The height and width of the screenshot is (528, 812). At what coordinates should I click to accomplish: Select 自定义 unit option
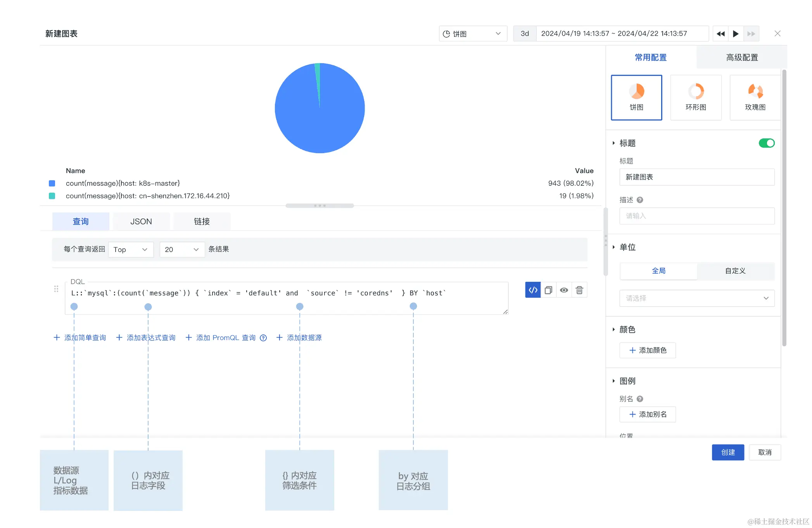[735, 271]
